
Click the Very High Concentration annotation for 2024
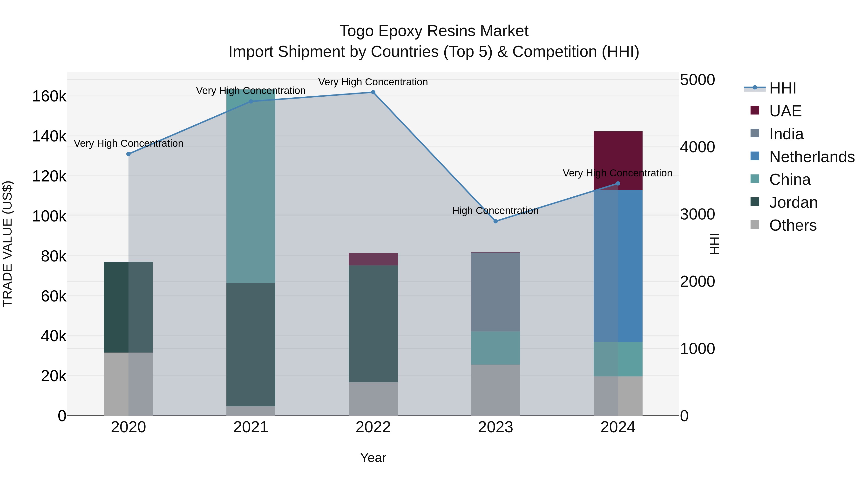tap(618, 173)
